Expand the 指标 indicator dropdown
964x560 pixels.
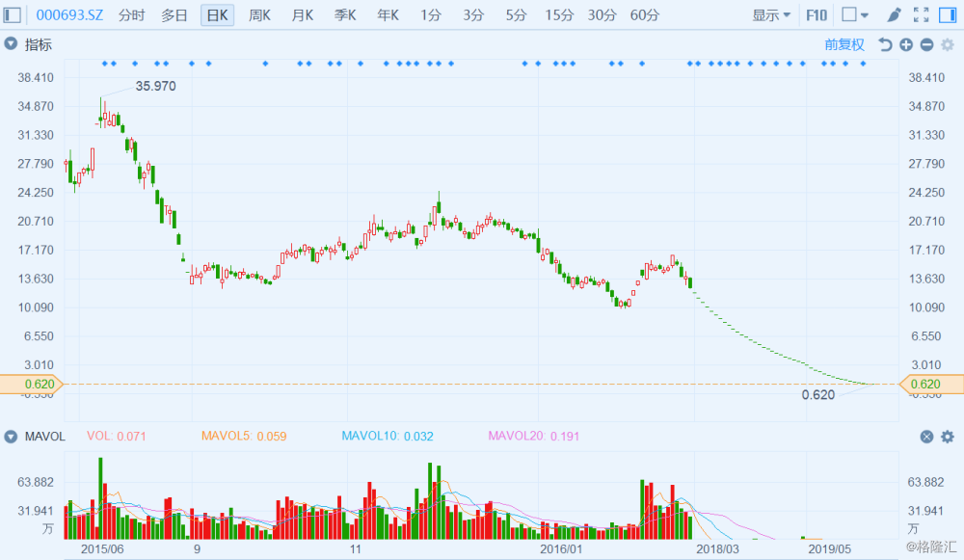coord(11,43)
